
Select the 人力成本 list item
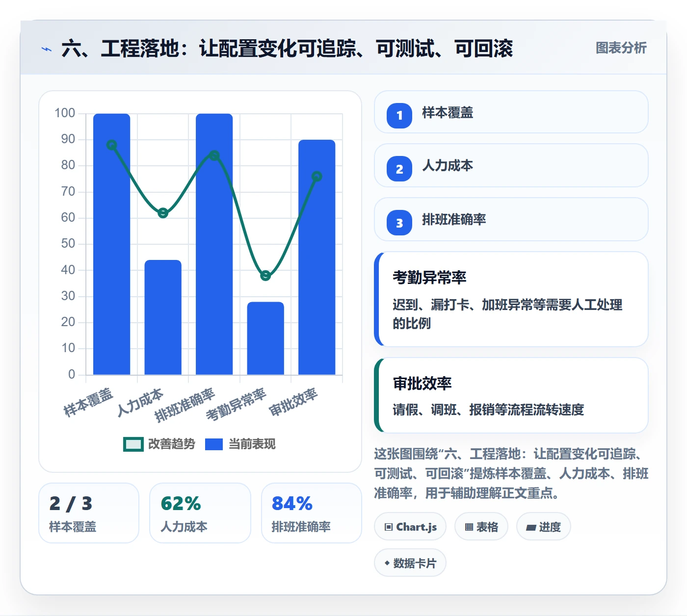point(511,165)
